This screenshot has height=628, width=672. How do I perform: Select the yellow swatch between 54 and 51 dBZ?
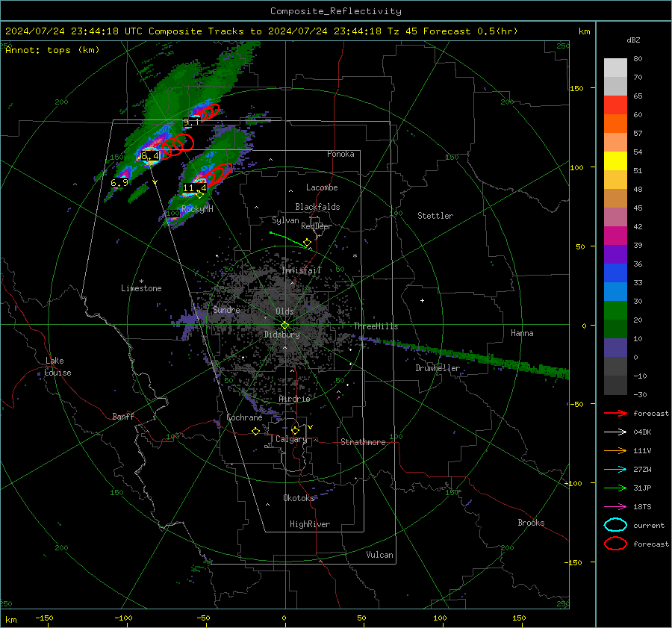[615, 161]
